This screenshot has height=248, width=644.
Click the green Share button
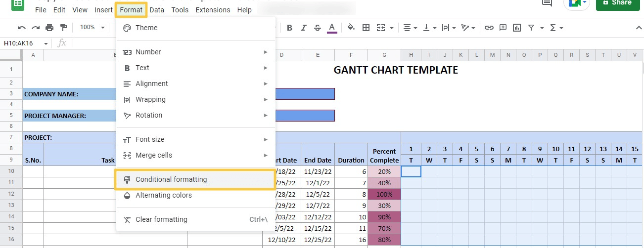[617, 4]
